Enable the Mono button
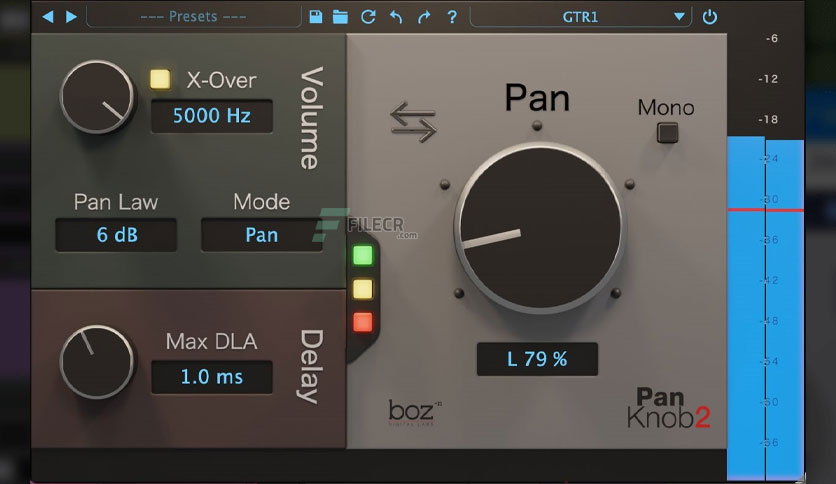The height and width of the screenshot is (484, 836). (668, 133)
